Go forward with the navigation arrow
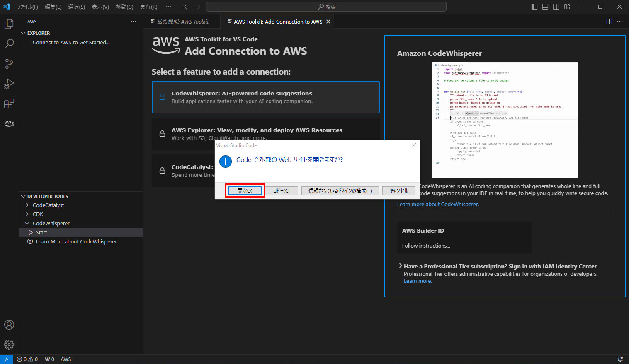629x364 pixels. pos(197,7)
